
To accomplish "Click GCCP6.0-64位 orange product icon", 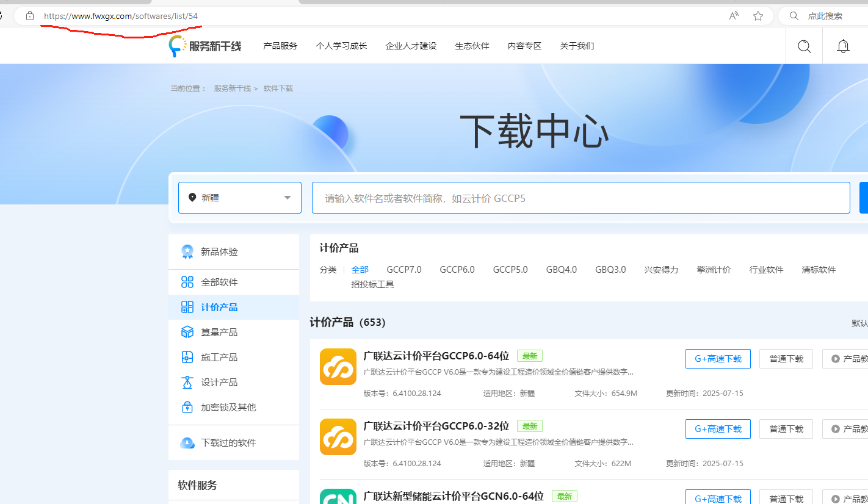I will point(338,367).
